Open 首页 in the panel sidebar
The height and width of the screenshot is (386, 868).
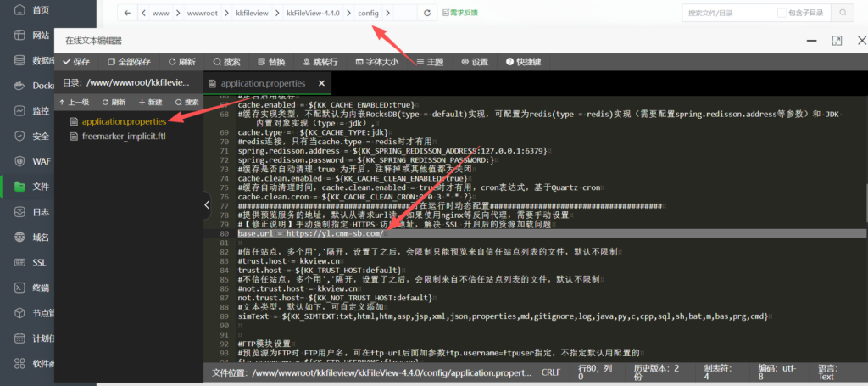tap(33, 10)
